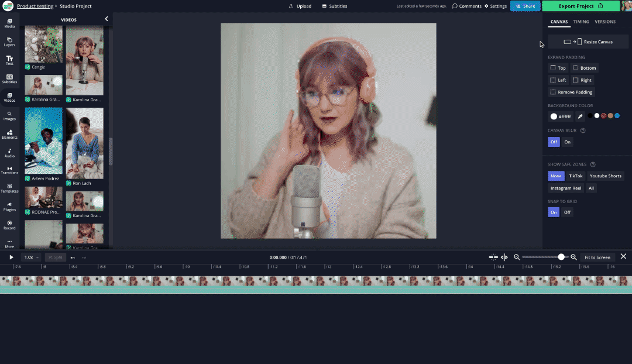Open the Layers panel in sidebar

[9, 42]
